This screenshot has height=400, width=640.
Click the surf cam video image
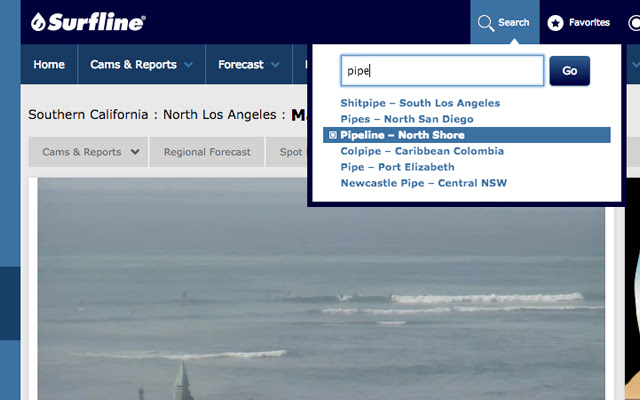tap(321, 289)
